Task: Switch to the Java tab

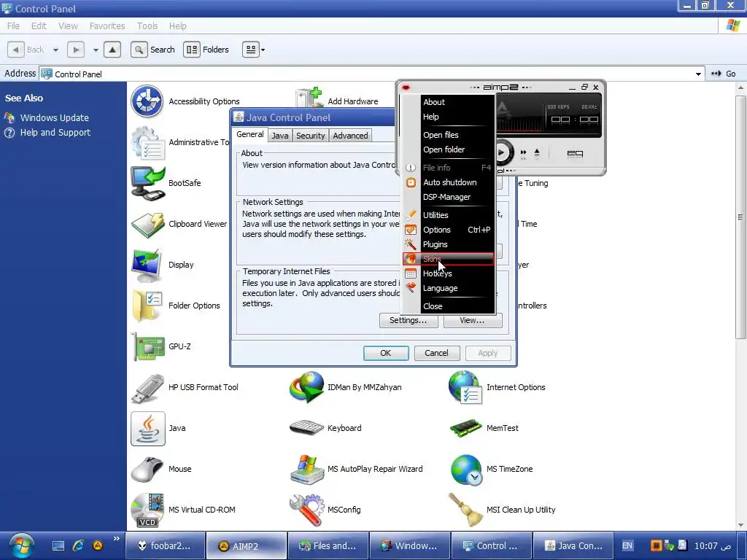Action: click(x=280, y=136)
